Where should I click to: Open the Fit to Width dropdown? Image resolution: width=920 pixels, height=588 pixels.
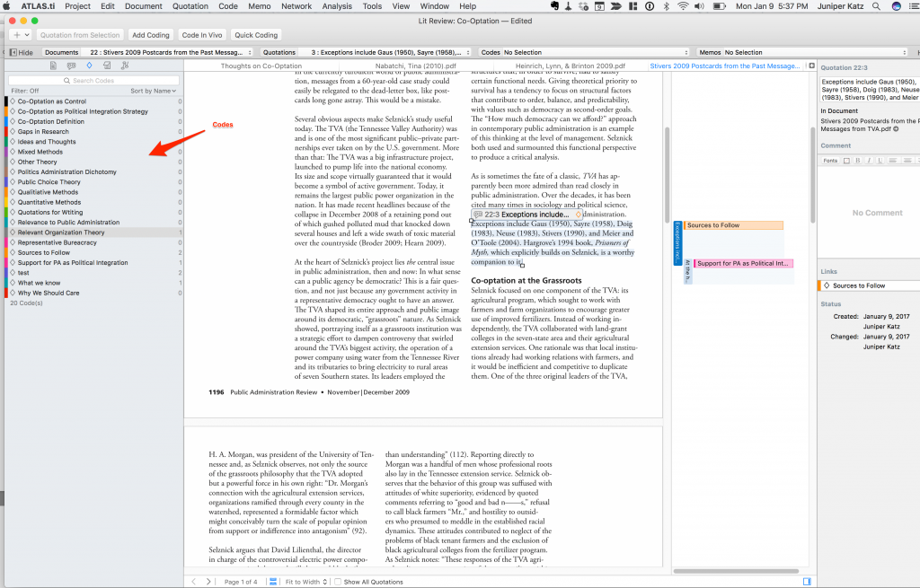pos(305,582)
